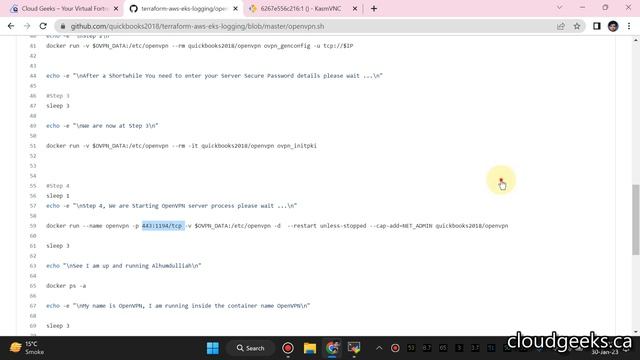Open taskbar Search box
This screenshot has width=640, height=360.
pyautogui.click(x=251, y=348)
